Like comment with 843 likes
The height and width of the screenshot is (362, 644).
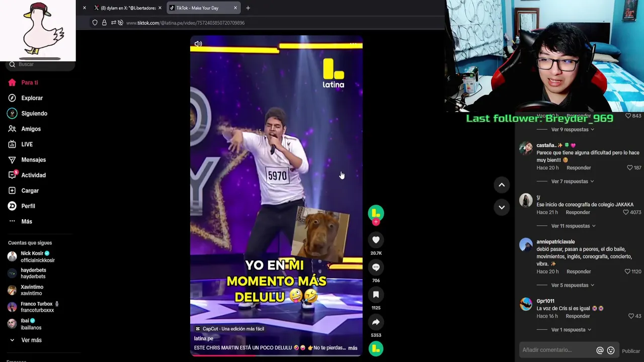(628, 116)
